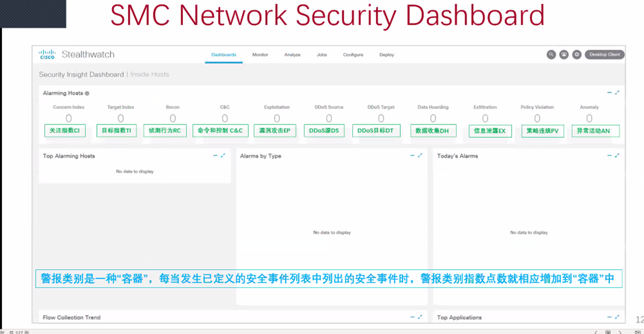644x334 pixels.
Task: Open the Configure menu
Action: pyautogui.click(x=353, y=55)
